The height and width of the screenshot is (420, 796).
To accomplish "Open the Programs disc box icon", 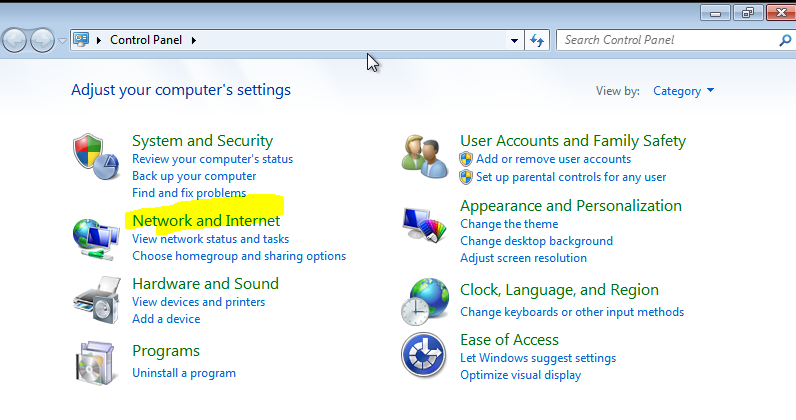I will point(95,363).
